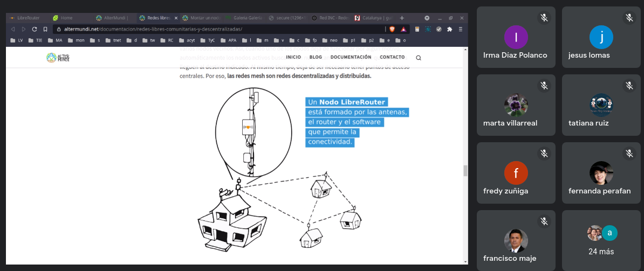644x271 pixels.
Task: Open the tnet bookmarks folder
Action: pyautogui.click(x=114, y=40)
